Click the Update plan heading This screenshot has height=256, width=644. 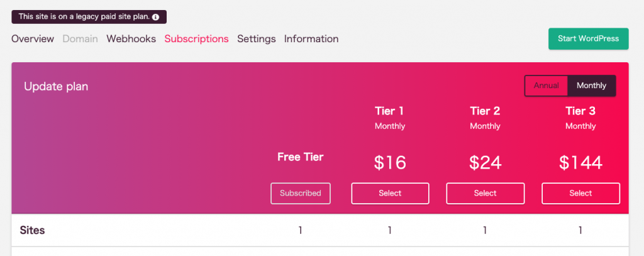pyautogui.click(x=56, y=87)
